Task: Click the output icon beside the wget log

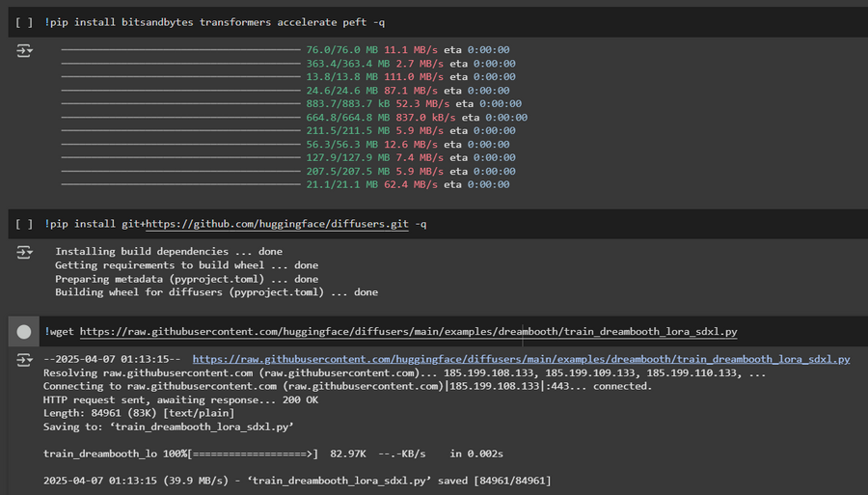Action: [24, 359]
